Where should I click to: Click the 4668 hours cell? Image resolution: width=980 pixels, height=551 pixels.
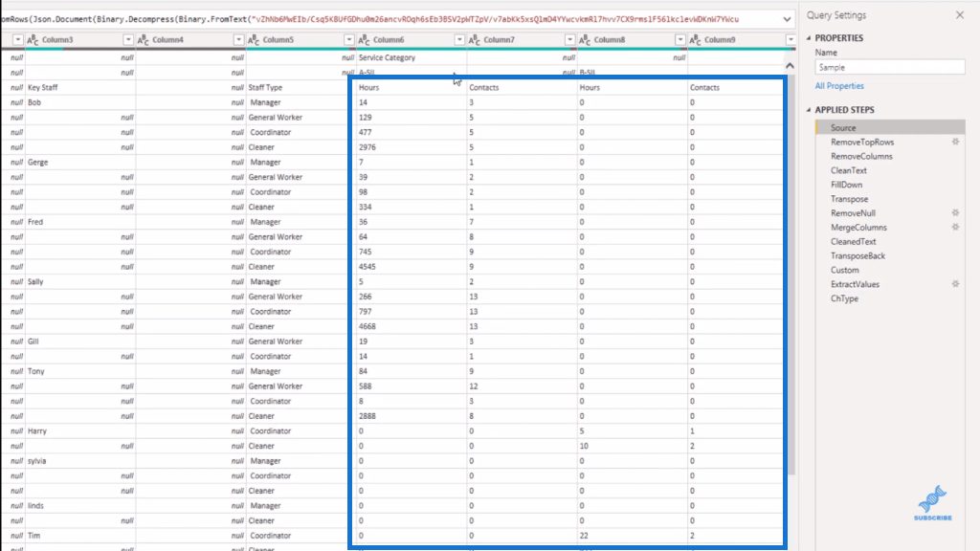412,327
